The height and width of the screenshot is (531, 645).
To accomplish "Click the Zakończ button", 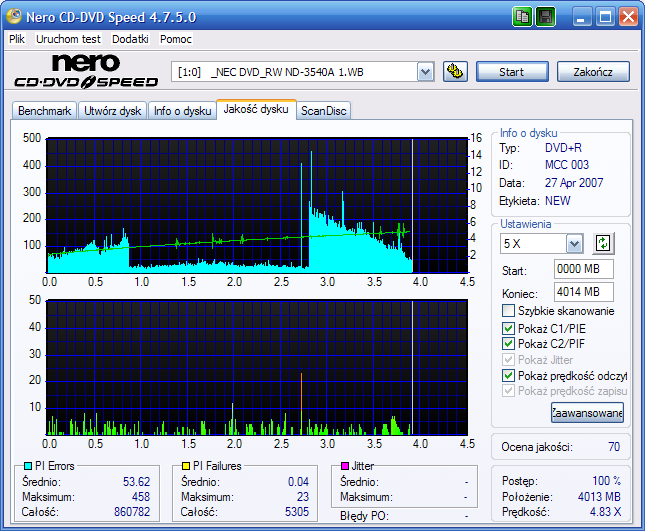I will point(593,72).
